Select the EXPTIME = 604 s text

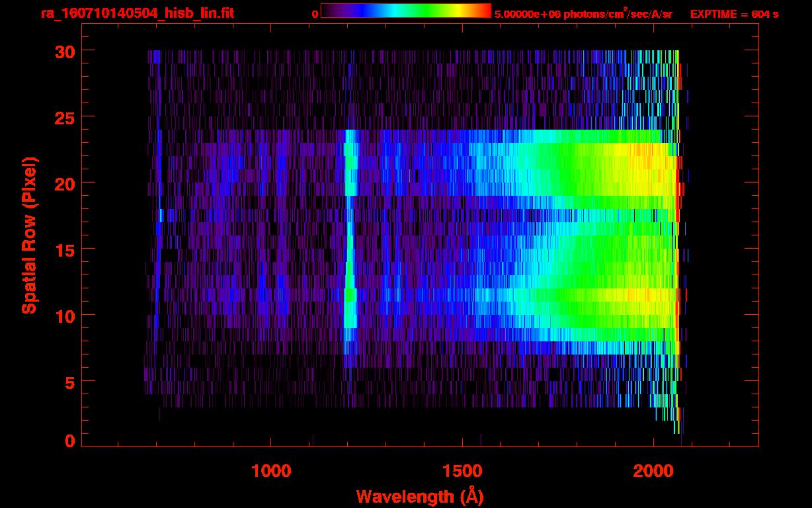(734, 14)
